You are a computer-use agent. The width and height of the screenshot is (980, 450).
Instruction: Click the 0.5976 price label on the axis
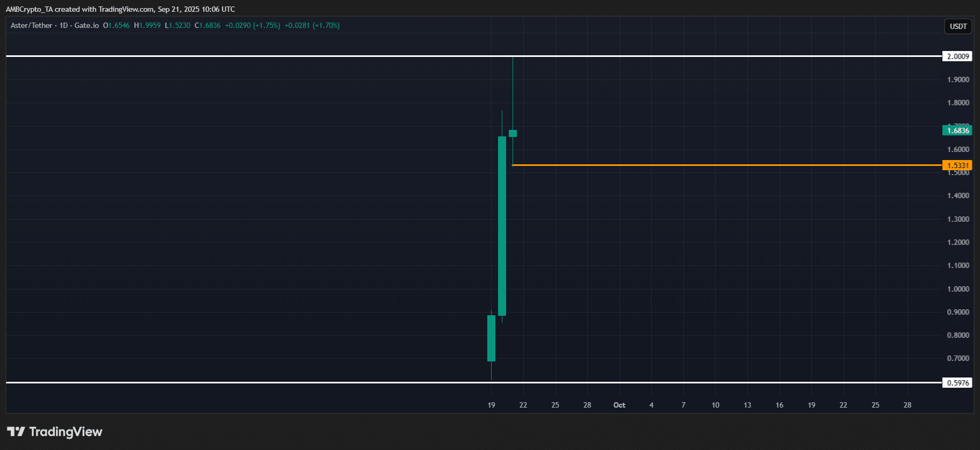click(x=957, y=383)
